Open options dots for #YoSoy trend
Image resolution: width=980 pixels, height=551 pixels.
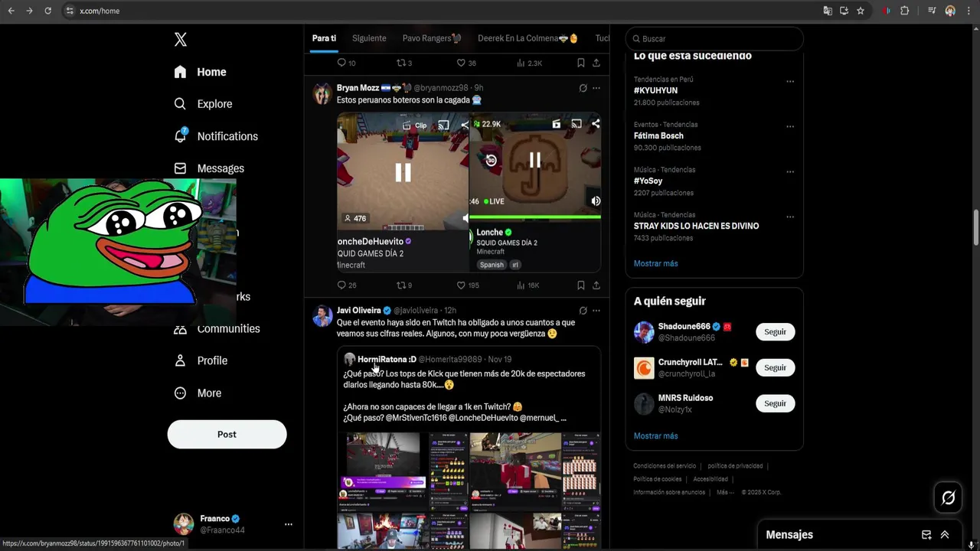(x=790, y=171)
